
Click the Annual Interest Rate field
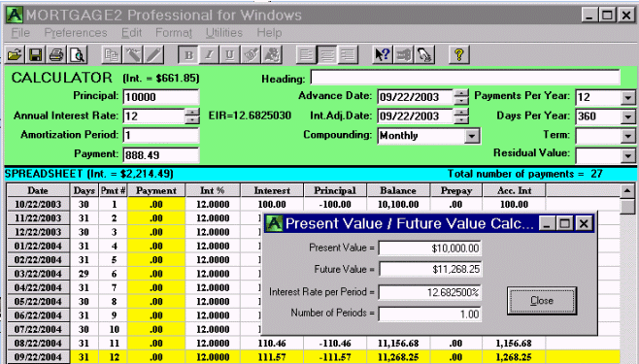(153, 116)
